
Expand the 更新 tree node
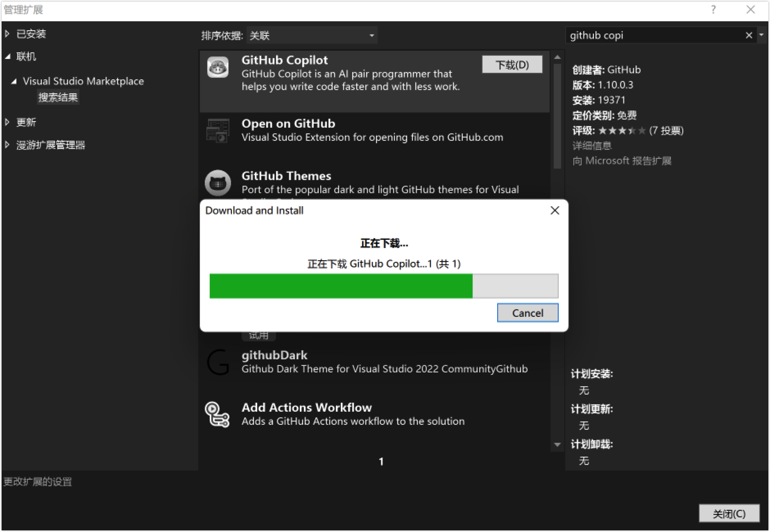pos(7,122)
